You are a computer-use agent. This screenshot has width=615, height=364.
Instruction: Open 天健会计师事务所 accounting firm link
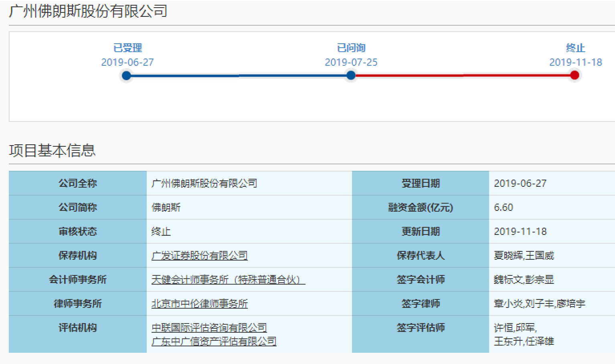tap(228, 279)
